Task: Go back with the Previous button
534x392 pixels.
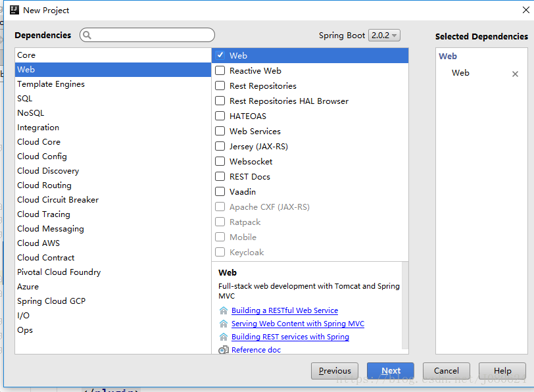Action: [335, 371]
